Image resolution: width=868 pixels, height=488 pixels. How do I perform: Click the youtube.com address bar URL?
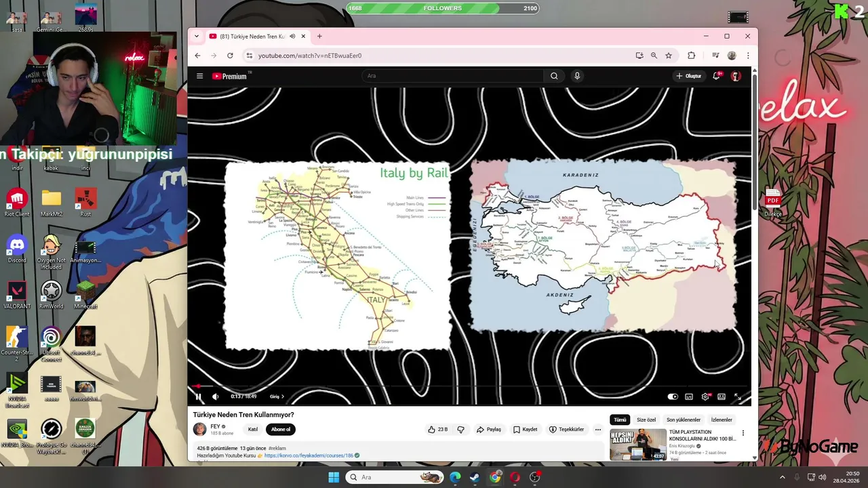pos(310,56)
